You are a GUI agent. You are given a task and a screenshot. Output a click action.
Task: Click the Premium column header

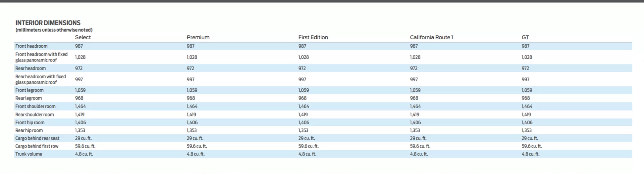pos(198,37)
